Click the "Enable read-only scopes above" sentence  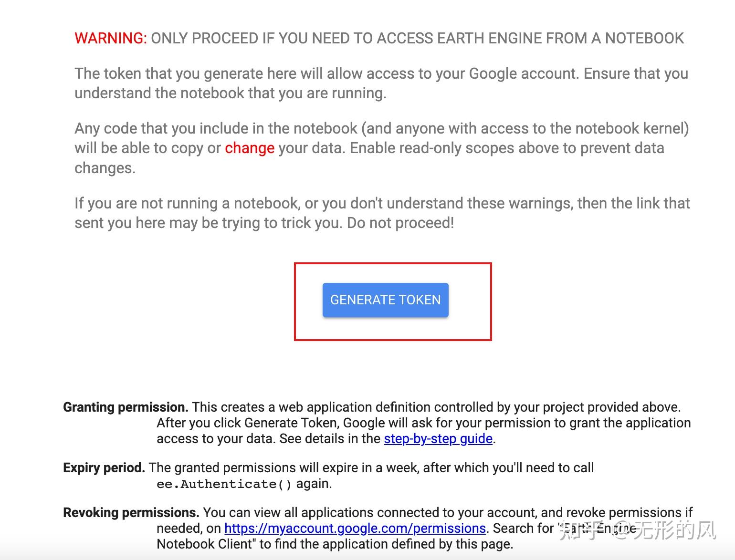[507, 148]
